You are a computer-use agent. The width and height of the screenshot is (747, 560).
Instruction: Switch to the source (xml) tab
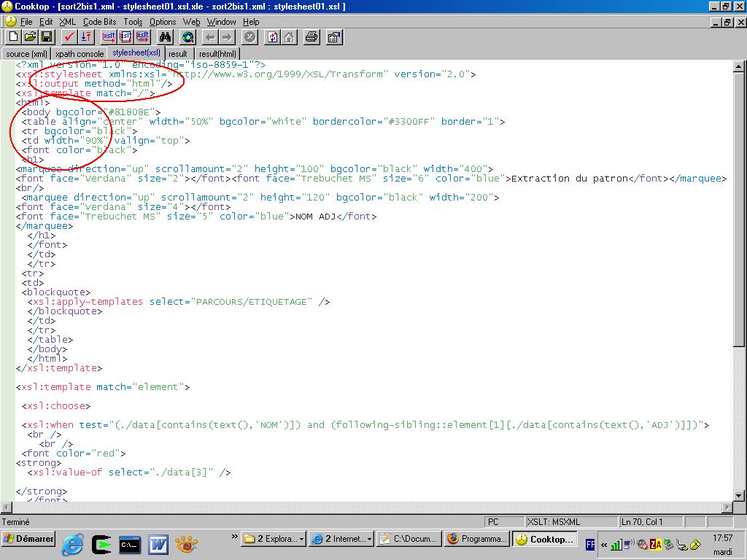click(27, 54)
